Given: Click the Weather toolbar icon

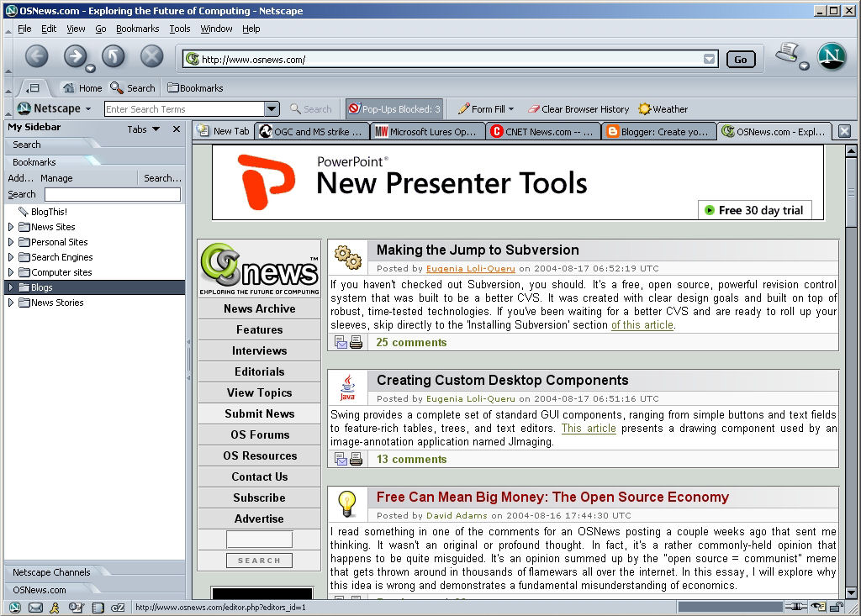Looking at the screenshot, I should pyautogui.click(x=663, y=109).
